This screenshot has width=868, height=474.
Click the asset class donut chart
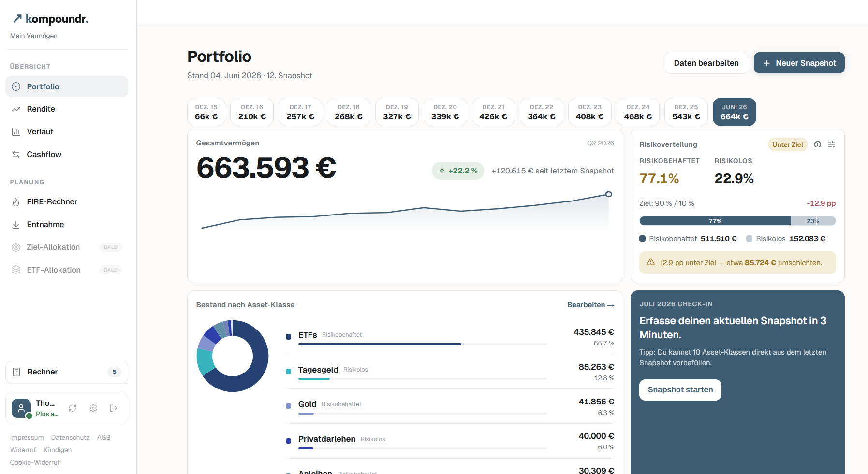point(233,356)
